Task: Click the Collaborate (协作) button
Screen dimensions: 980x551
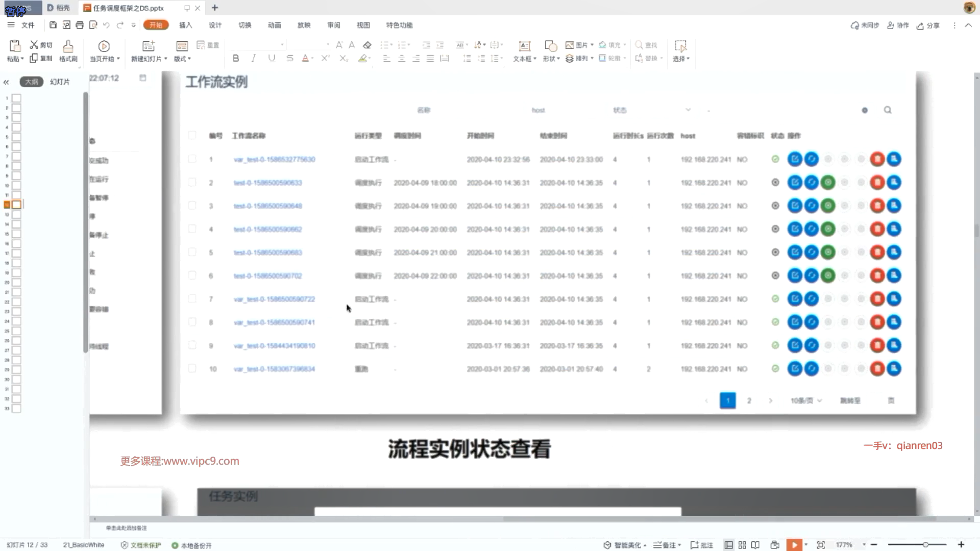Action: tap(898, 26)
